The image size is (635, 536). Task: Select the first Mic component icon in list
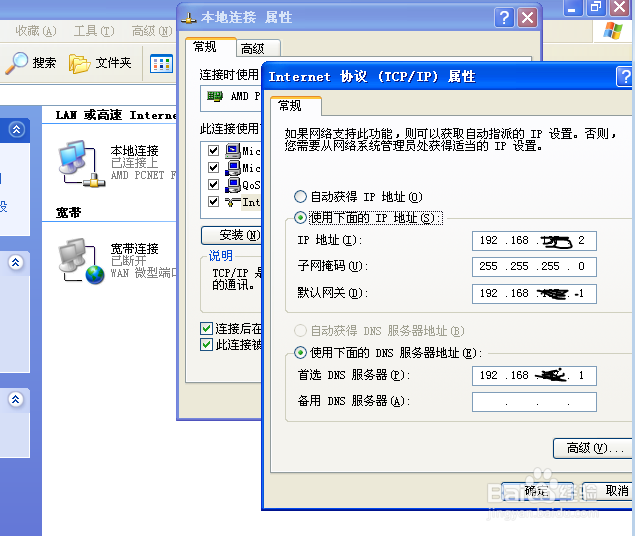[233, 151]
